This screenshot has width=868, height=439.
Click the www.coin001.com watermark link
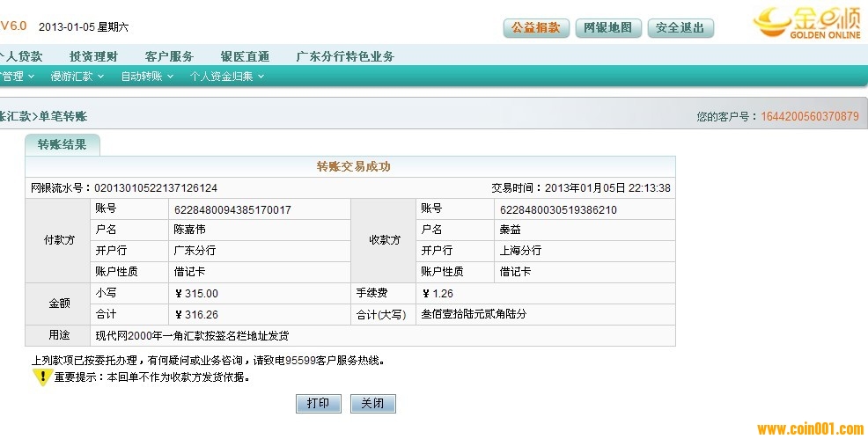(x=810, y=429)
